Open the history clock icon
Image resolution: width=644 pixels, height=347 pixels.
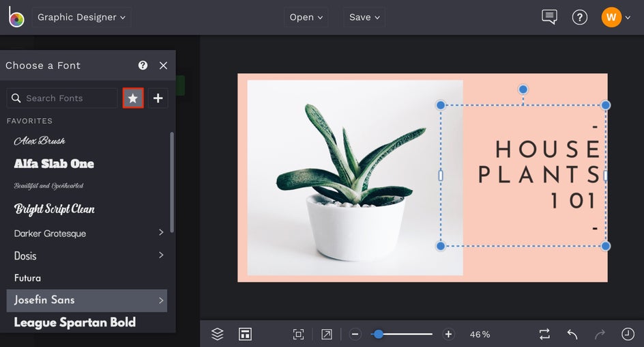coord(628,334)
